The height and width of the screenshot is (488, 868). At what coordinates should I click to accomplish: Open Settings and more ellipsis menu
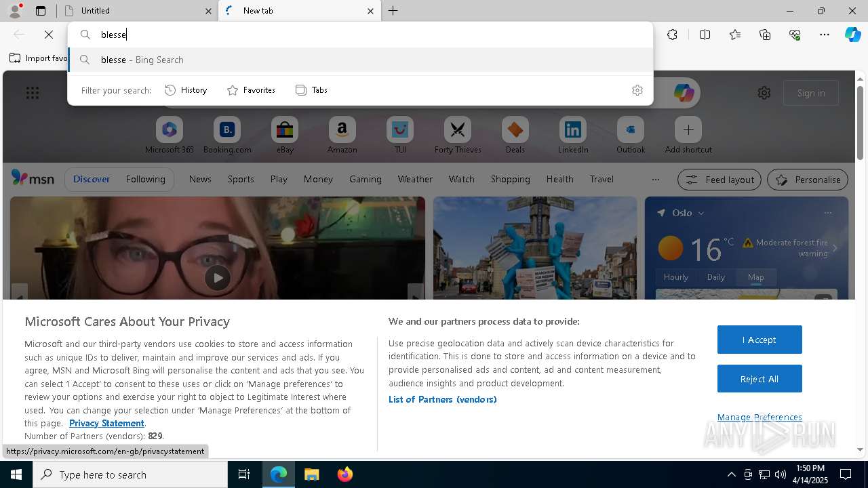[x=825, y=35]
